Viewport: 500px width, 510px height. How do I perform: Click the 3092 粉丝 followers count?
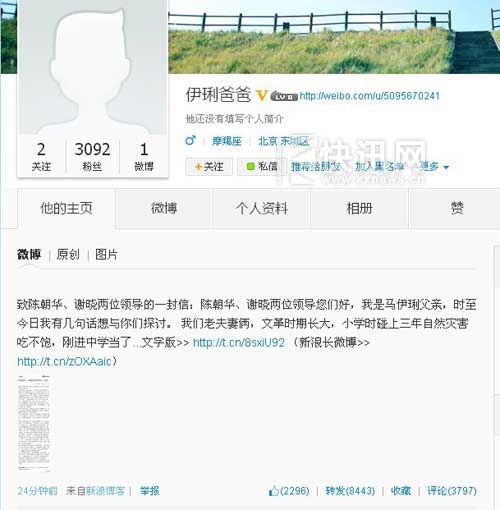(x=92, y=156)
